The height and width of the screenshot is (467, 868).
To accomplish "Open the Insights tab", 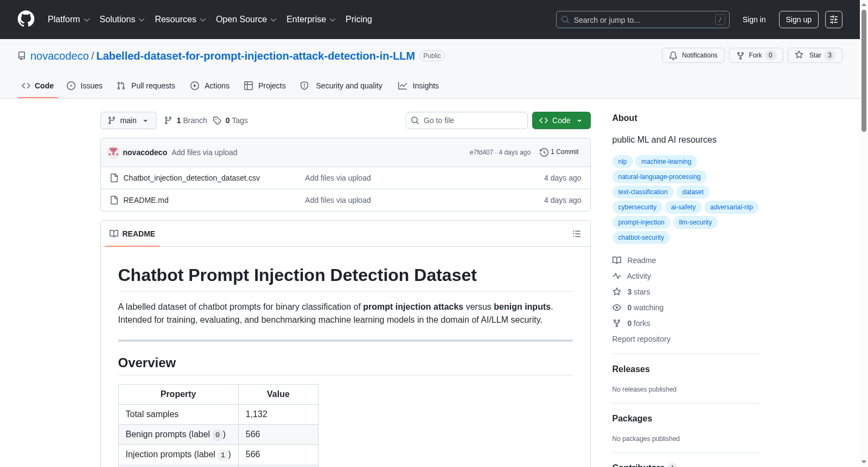I will 418,86.
